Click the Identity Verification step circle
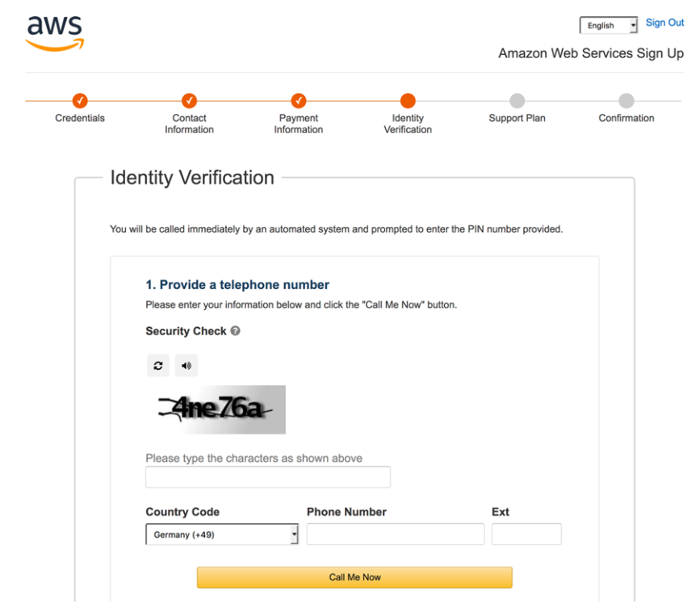This screenshot has width=700, height=612. 408,101
